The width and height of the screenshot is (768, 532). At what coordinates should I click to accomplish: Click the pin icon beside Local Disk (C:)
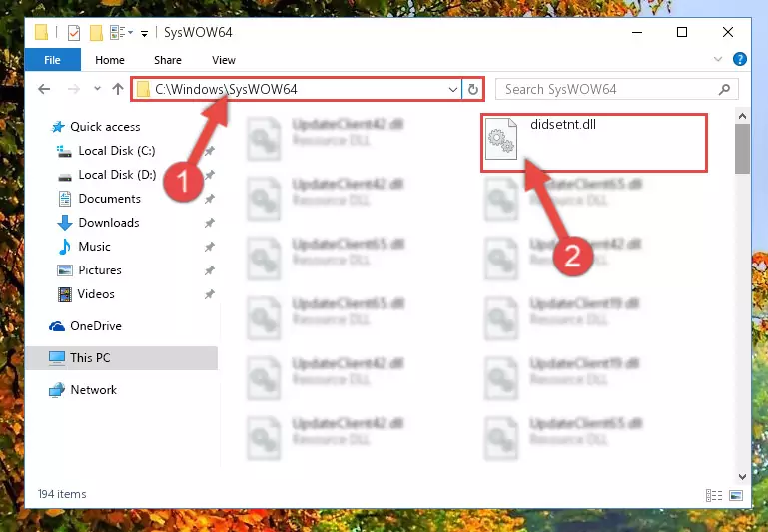209,151
